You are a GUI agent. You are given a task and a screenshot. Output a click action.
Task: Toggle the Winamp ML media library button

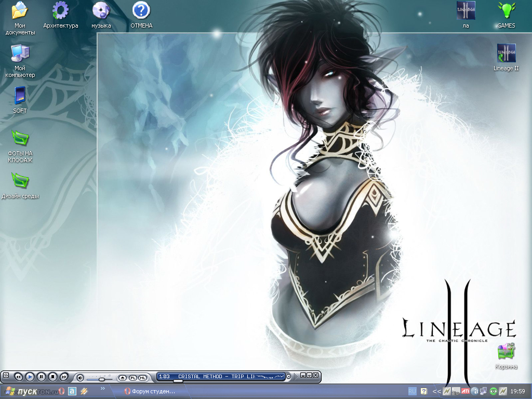coord(142,378)
